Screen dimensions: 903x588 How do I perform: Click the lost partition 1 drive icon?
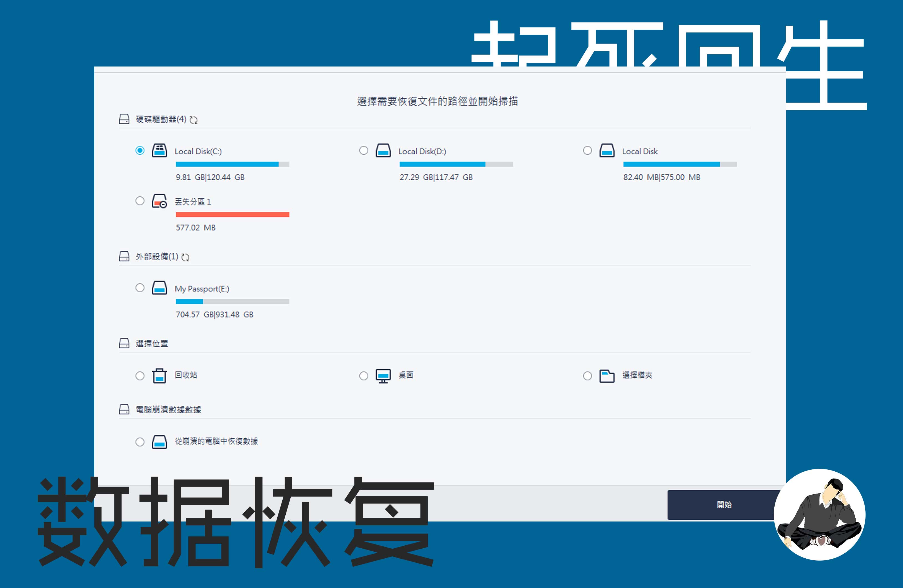pyautogui.click(x=159, y=201)
